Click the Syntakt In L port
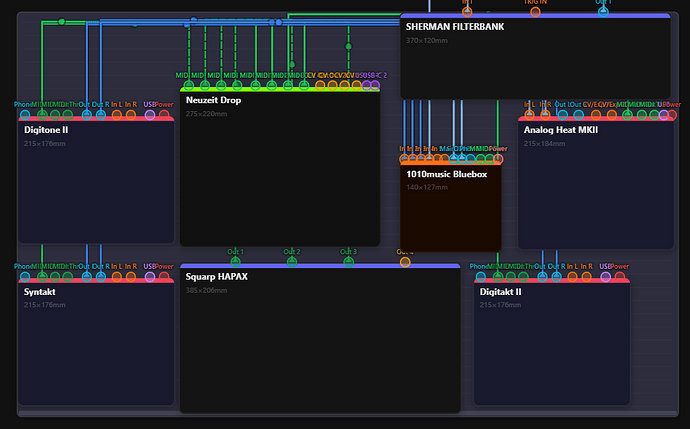 [117, 277]
